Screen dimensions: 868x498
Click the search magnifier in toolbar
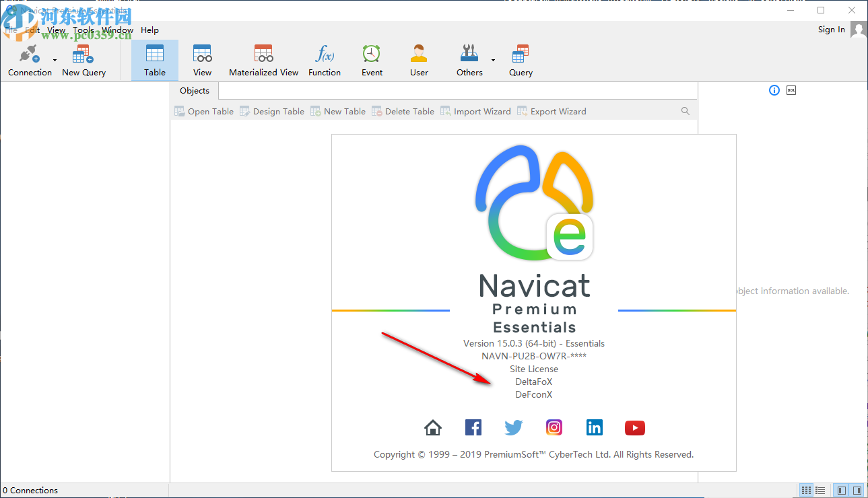pyautogui.click(x=685, y=110)
